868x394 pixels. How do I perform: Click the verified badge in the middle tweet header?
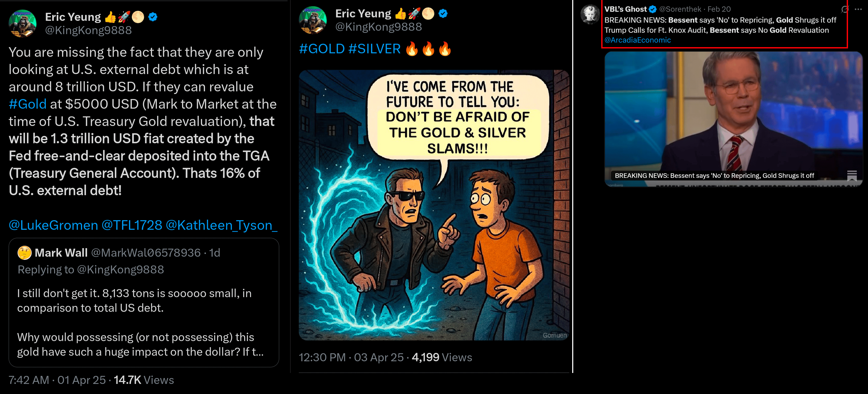coord(443,14)
